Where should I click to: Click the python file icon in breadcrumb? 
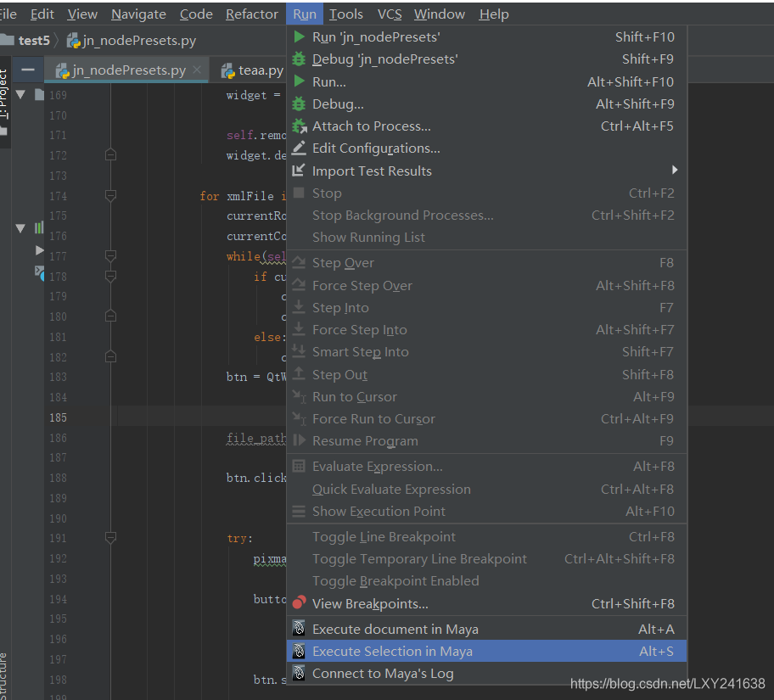(x=74, y=41)
